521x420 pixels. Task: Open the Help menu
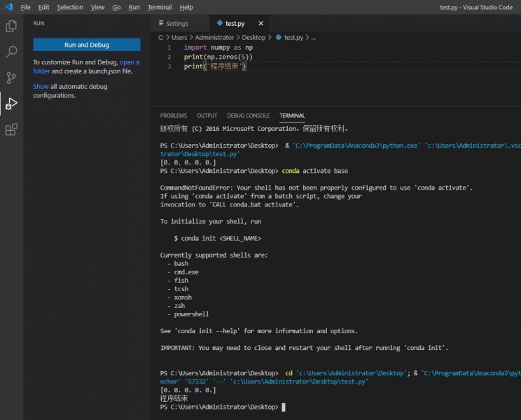(x=186, y=7)
